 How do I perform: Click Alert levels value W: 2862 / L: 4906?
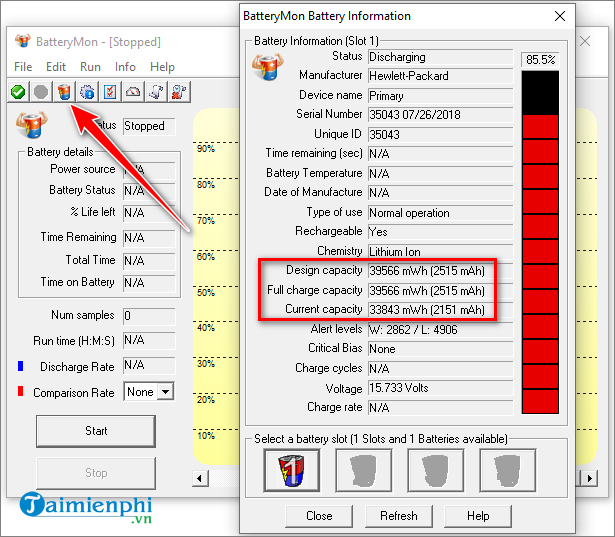(440, 329)
